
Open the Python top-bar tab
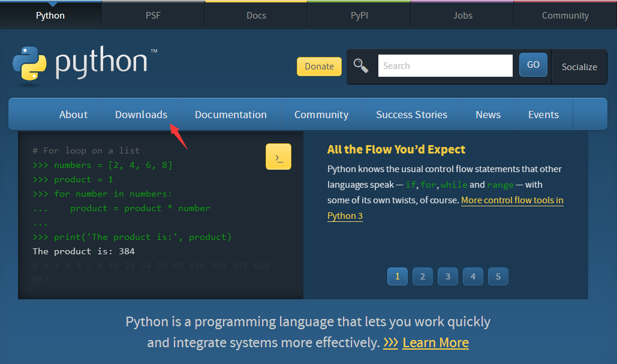[x=50, y=16]
